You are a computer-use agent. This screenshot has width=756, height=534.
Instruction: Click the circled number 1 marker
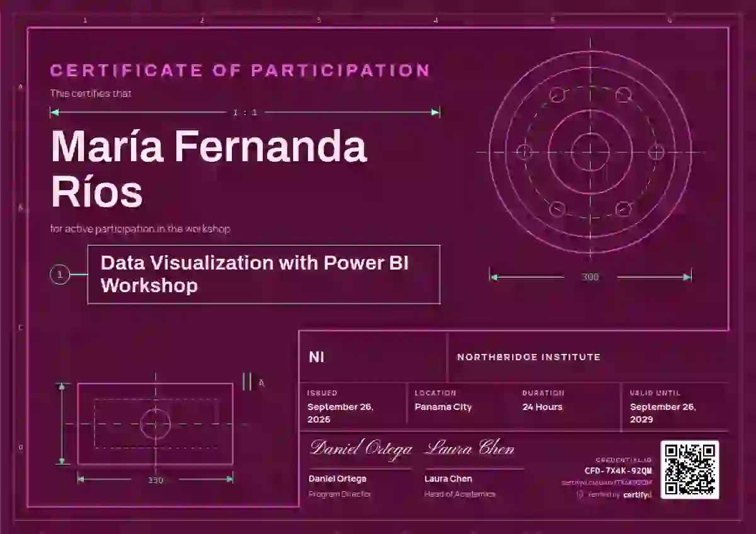(60, 275)
